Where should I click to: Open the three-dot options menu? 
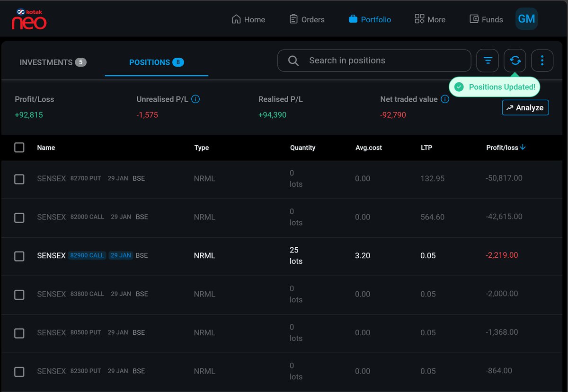click(542, 61)
